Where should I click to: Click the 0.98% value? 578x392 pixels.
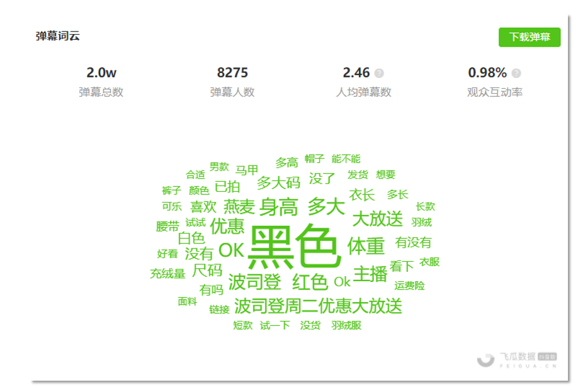pyautogui.click(x=487, y=72)
